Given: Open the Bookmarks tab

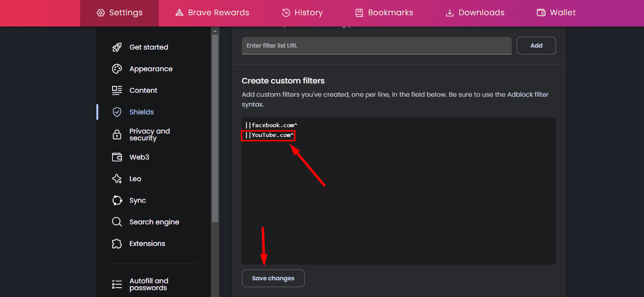Looking at the screenshot, I should 384,12.
